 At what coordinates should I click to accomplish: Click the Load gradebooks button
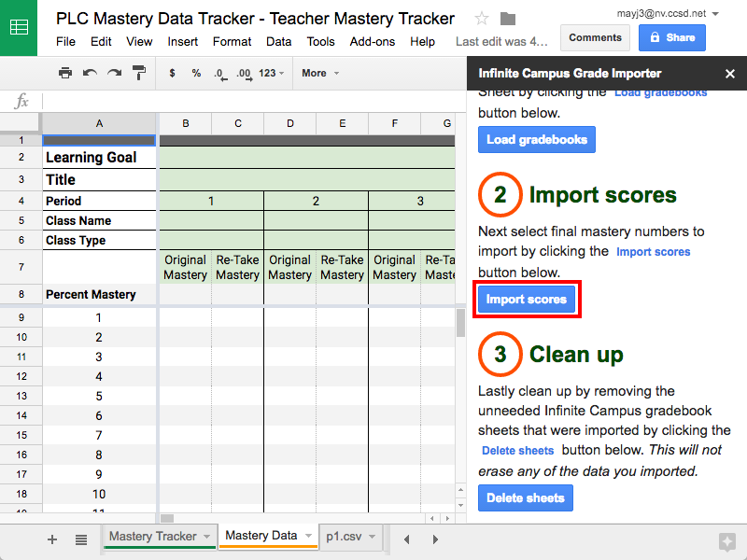point(536,139)
